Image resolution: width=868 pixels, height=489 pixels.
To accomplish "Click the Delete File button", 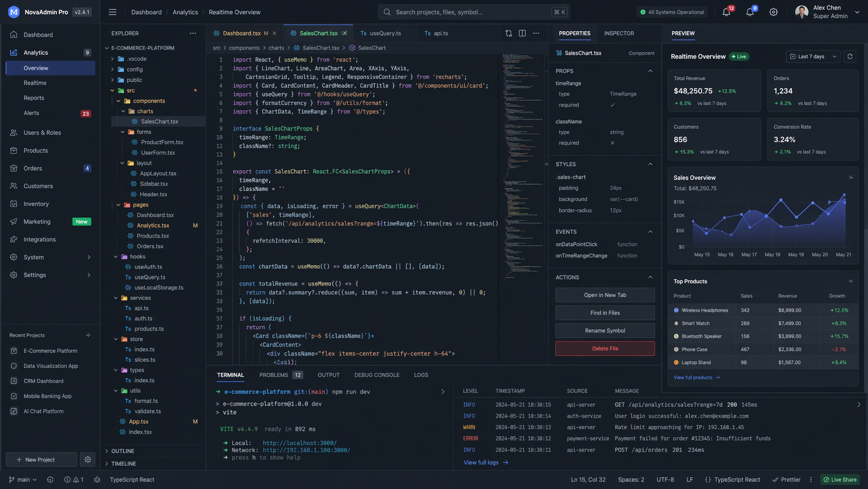I will [x=605, y=348].
